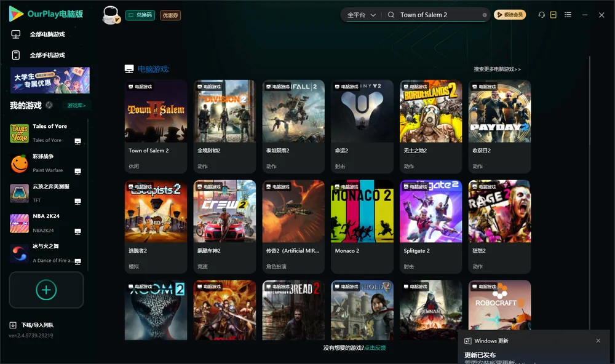Open the 游戏库> link
This screenshot has width=615, height=364.
pos(76,106)
